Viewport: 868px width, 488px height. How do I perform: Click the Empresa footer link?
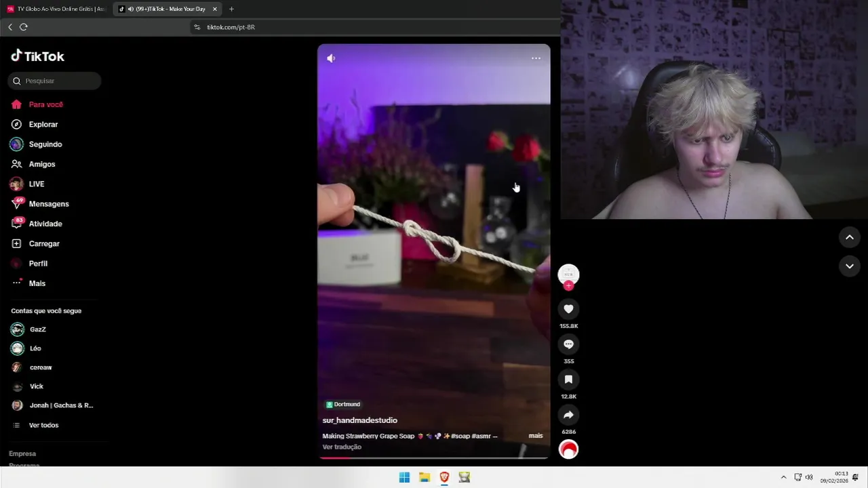click(22, 453)
